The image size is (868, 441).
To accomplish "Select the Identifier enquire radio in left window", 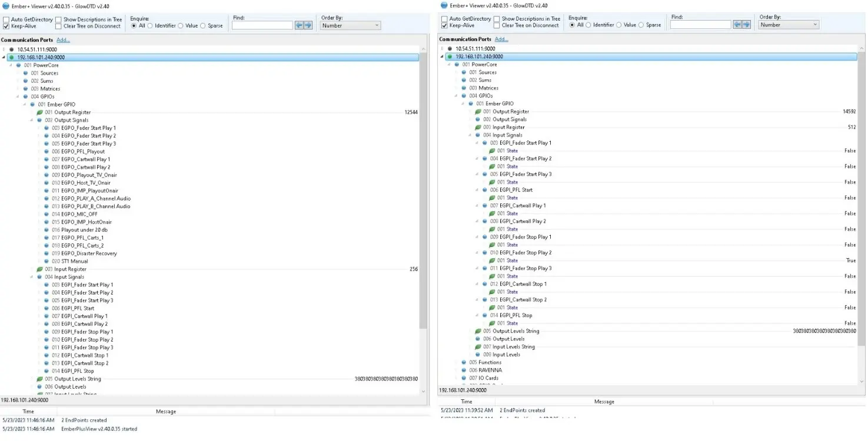I will point(150,26).
